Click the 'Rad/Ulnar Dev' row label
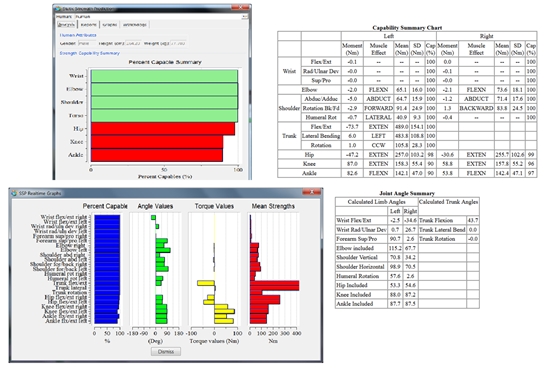Viewport: 545px width, 372px height. [321, 71]
